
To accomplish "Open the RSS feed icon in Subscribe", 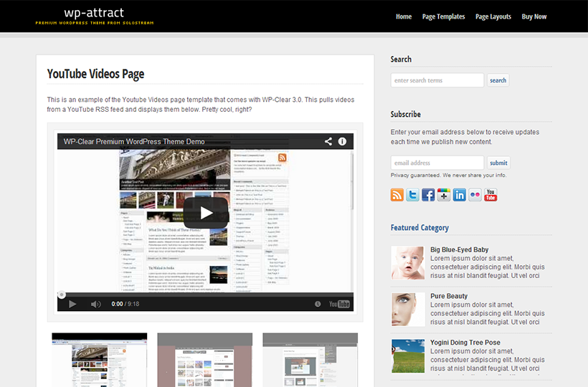I will click(x=397, y=195).
